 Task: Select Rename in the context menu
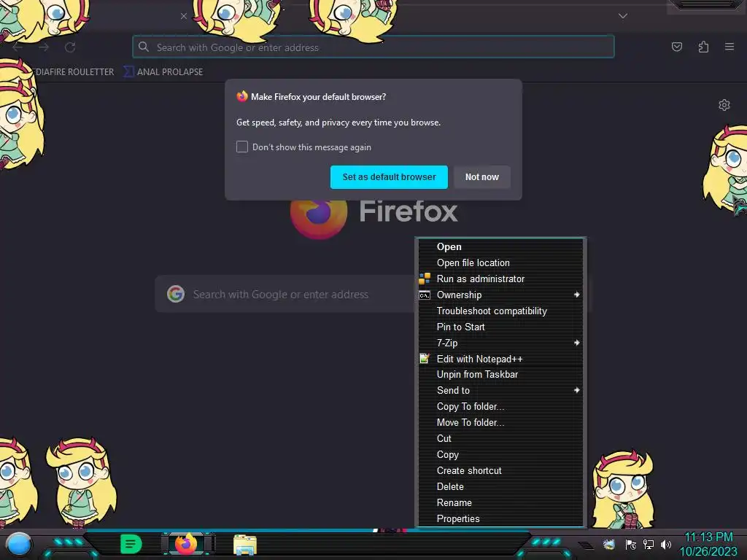coord(500,503)
